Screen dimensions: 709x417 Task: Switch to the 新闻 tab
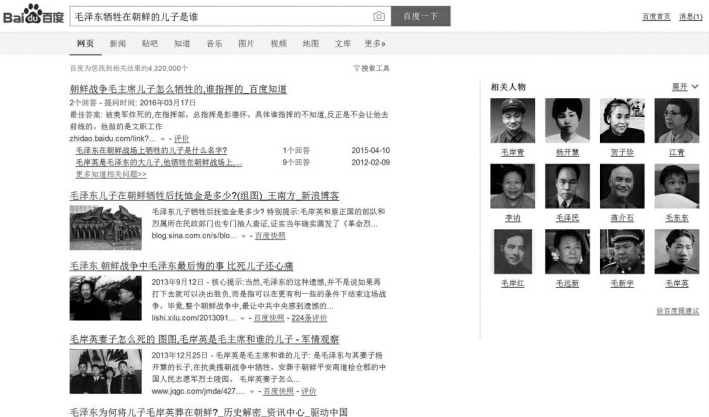[x=118, y=43]
